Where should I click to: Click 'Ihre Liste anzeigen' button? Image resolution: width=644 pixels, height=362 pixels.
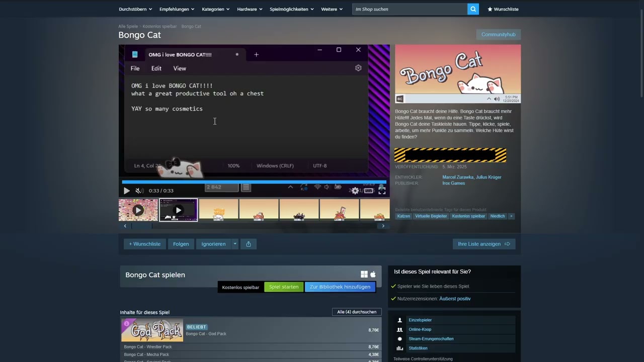484,244
